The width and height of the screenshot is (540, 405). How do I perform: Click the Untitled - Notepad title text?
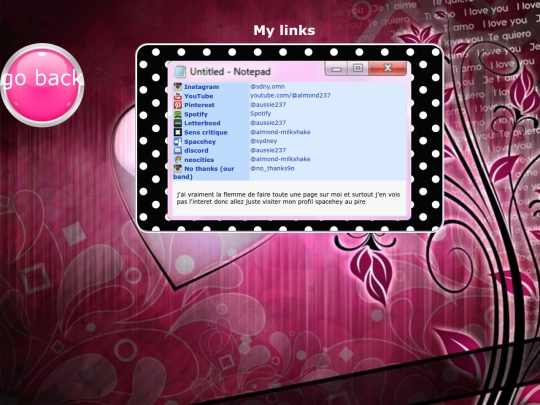click(x=230, y=72)
